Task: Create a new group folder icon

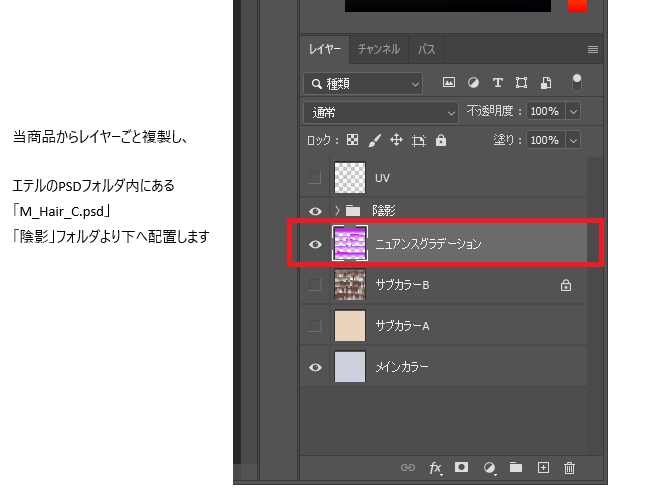Action: 516,467
